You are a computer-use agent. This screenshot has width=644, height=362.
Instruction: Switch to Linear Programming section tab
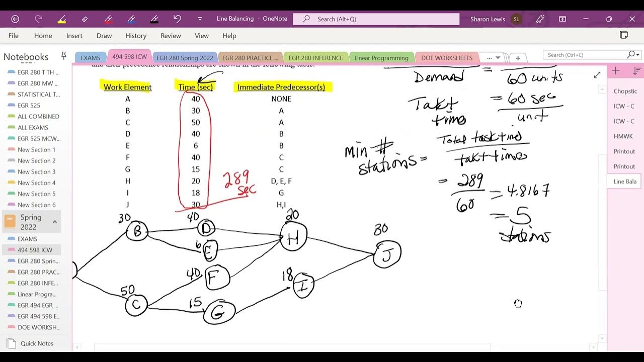click(381, 58)
